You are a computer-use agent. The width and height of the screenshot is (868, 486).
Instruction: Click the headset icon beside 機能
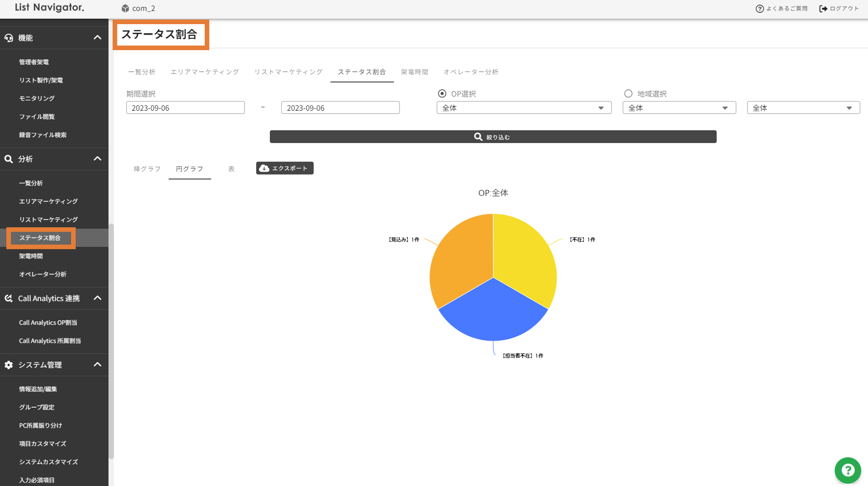pos(9,38)
